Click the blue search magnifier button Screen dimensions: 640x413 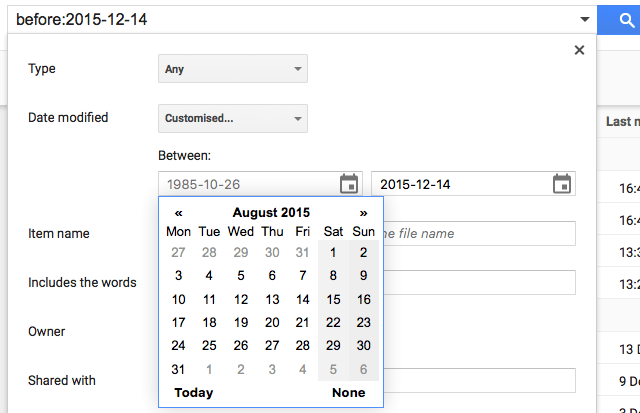pyautogui.click(x=619, y=20)
